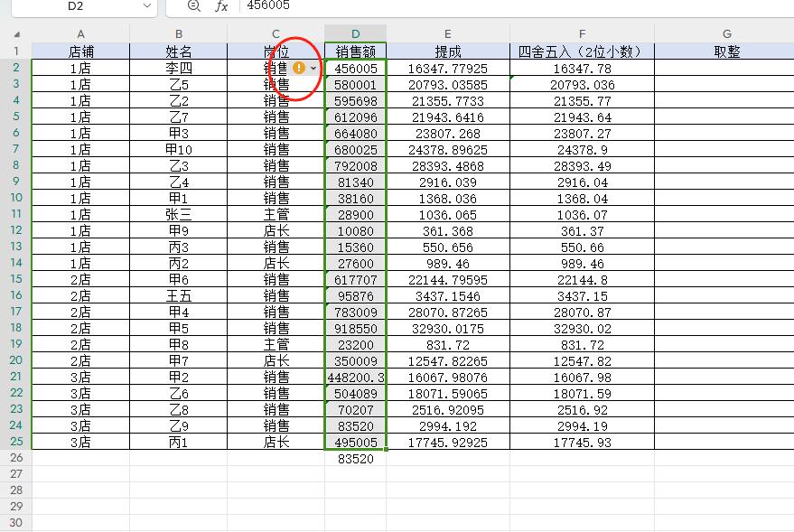Select 店长 cell in 甲9 row

tap(276, 230)
